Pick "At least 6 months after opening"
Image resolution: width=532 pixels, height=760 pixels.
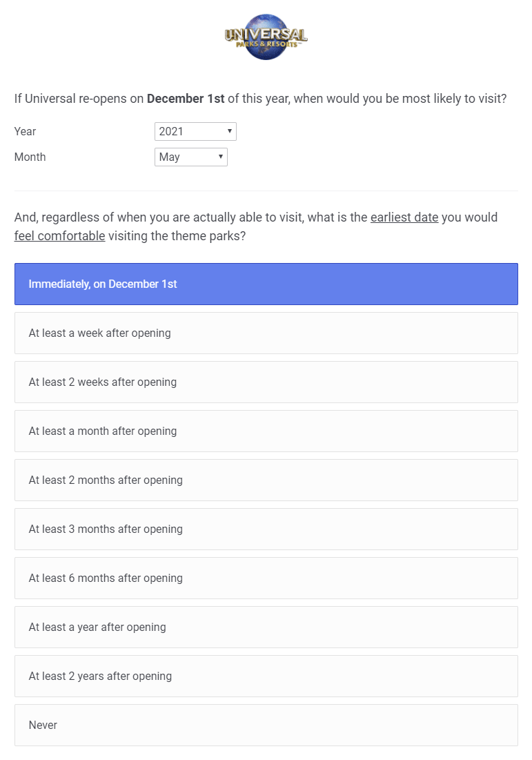coord(266,578)
